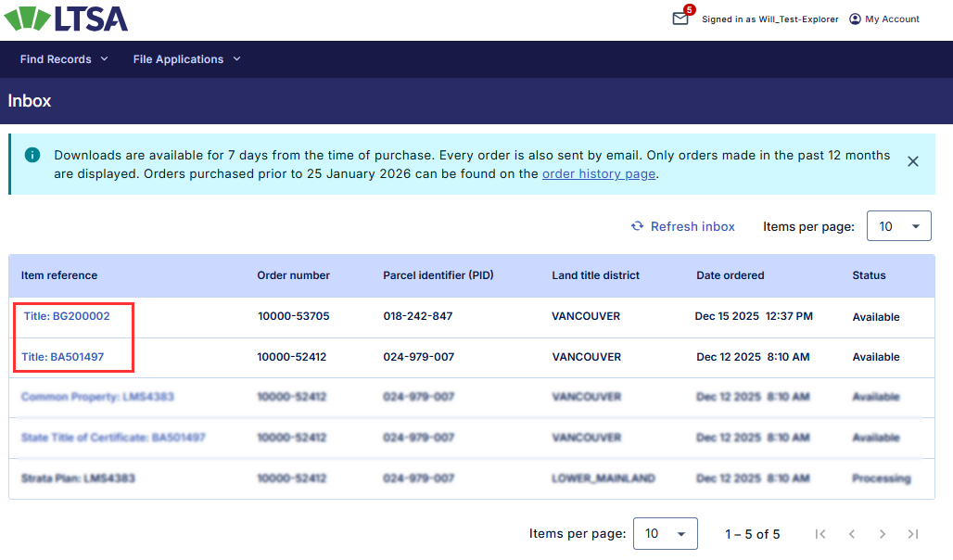The width and height of the screenshot is (953, 560).
Task: Open top Items per page dropdown
Action: click(898, 226)
